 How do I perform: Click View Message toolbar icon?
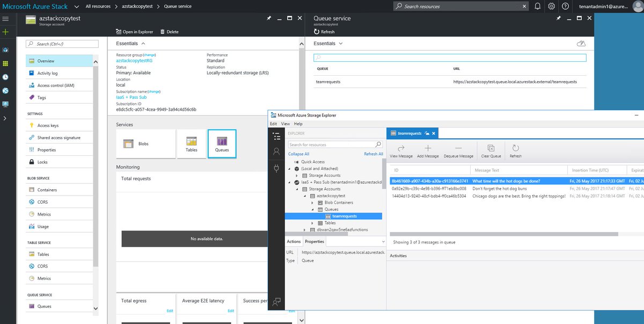tap(401, 151)
